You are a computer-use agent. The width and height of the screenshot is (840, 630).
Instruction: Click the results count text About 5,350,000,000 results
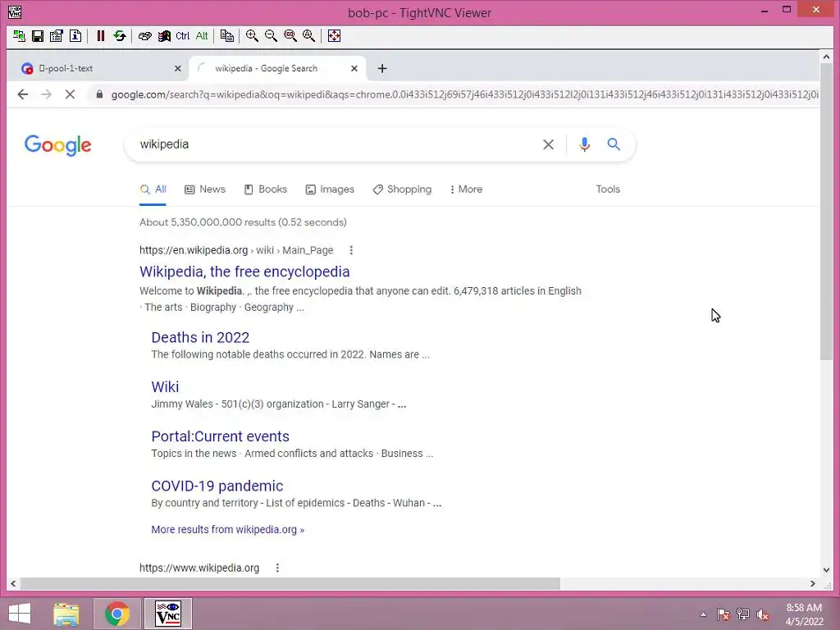[x=243, y=222]
